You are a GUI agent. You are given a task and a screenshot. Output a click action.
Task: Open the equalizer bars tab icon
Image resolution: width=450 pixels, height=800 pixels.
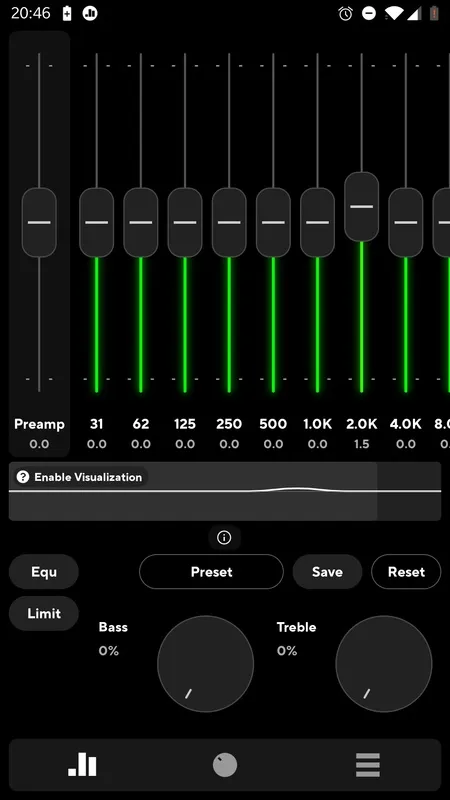(x=83, y=765)
